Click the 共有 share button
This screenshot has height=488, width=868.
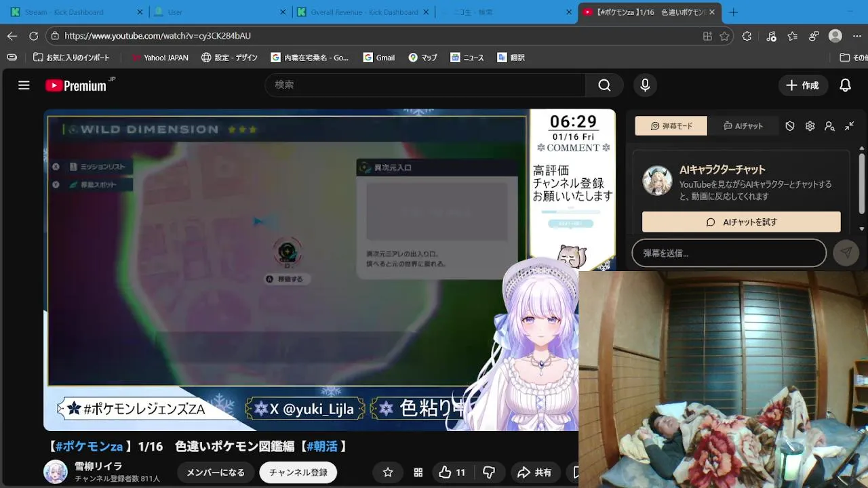click(x=534, y=472)
